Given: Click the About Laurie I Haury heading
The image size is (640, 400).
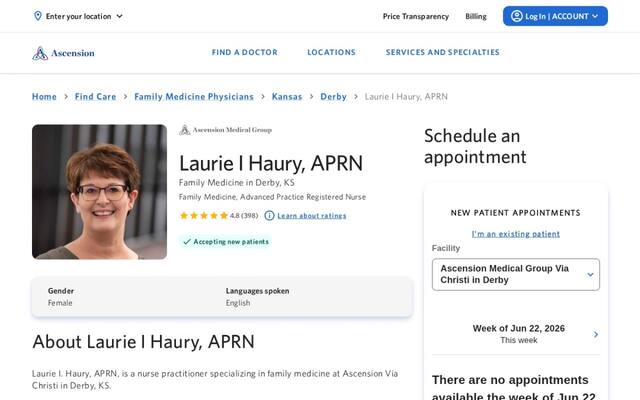Looking at the screenshot, I should pyautogui.click(x=143, y=342).
